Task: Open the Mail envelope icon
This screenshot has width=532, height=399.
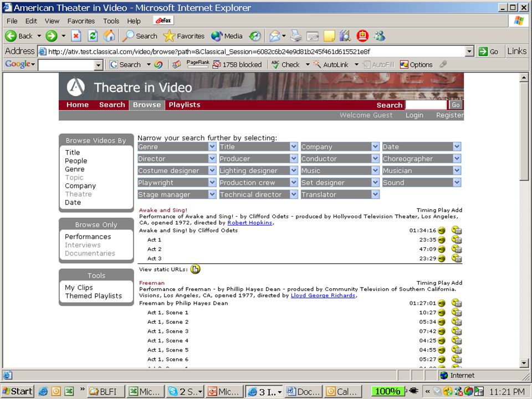Action: 275,36
